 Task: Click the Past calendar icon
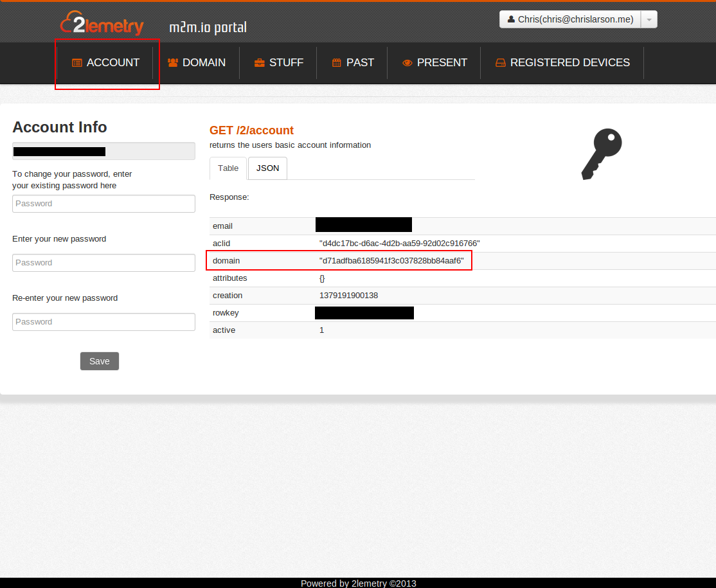(x=337, y=63)
